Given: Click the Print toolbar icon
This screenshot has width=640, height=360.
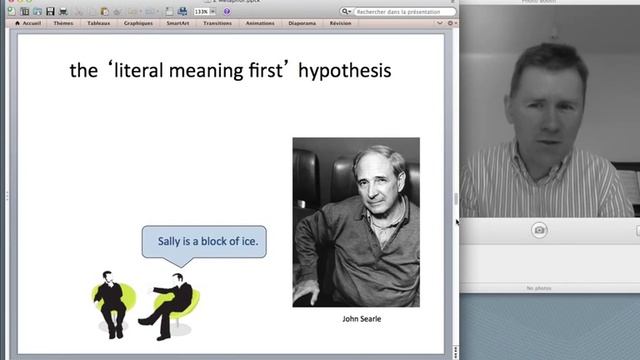Looking at the screenshot, I should [x=63, y=11].
